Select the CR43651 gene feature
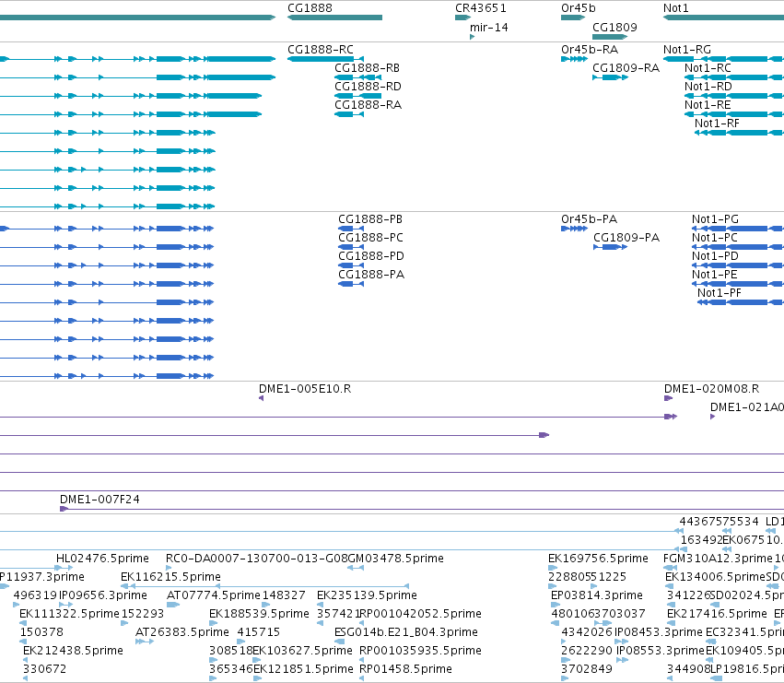784x683 pixels. pyautogui.click(x=462, y=18)
